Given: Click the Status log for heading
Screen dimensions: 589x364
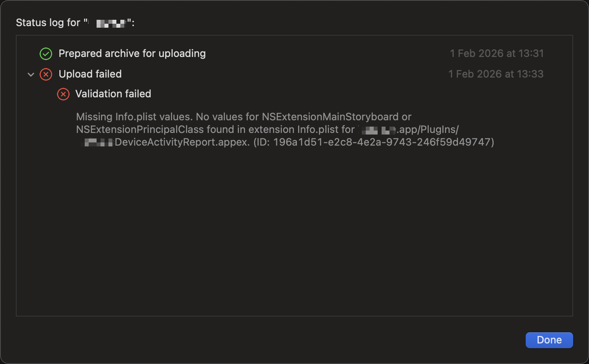Looking at the screenshot, I should 48,23.
